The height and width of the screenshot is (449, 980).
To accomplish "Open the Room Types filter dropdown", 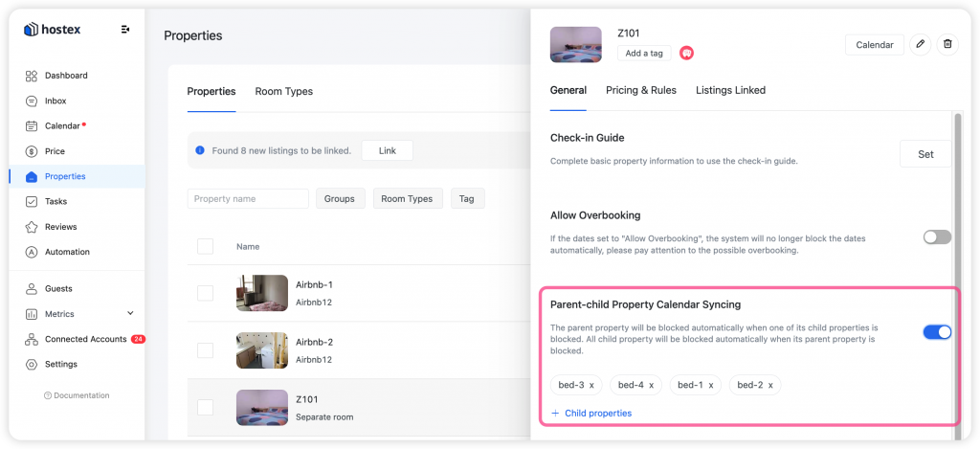I will coord(408,199).
